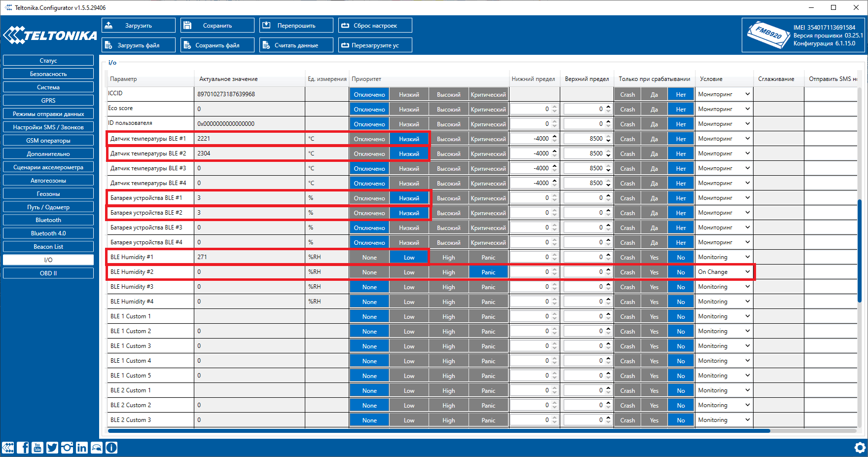Choose Yes for BLE Humidity #4 crash operand
Viewport: 868px width, 457px height.
point(654,302)
